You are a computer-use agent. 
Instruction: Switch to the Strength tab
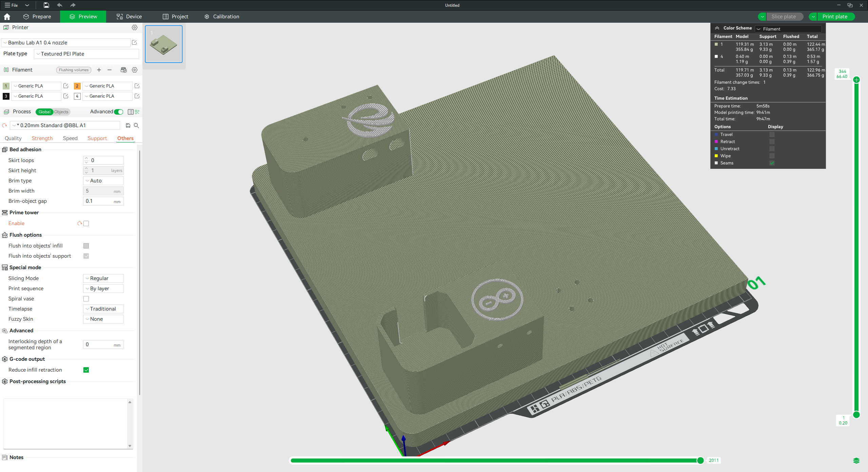[x=42, y=138]
